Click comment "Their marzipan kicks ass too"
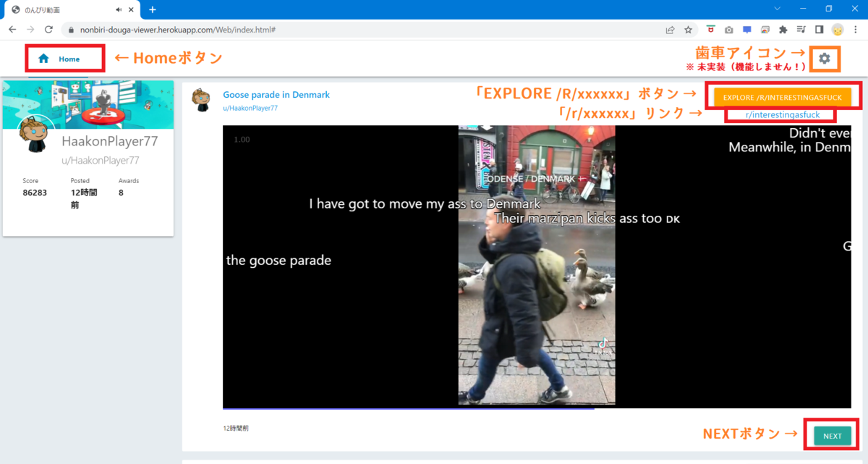 pos(587,218)
